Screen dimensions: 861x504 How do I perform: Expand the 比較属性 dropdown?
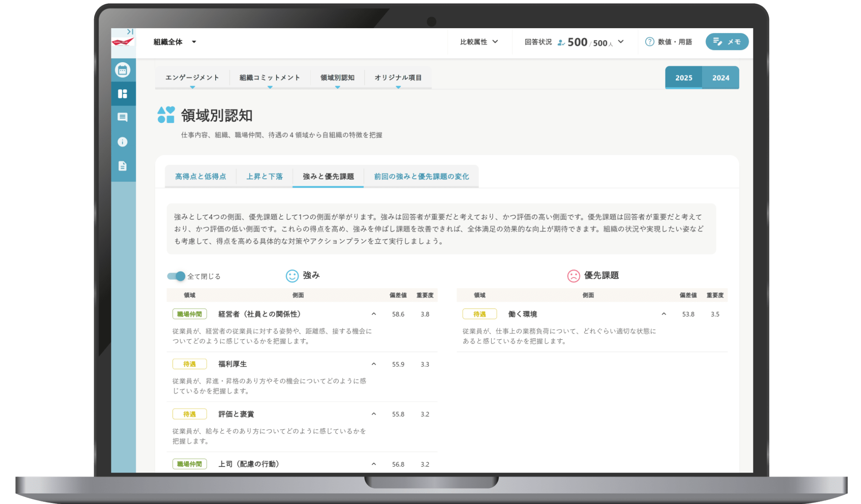[x=479, y=42]
